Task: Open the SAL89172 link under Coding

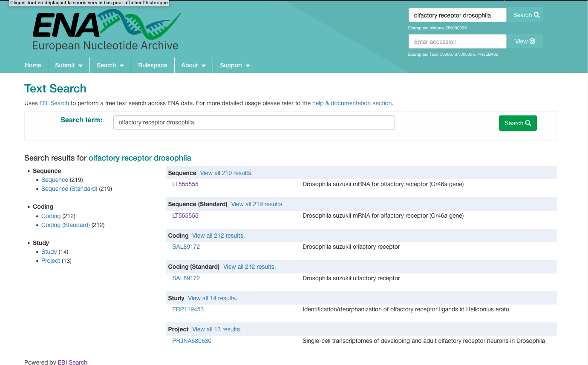Action: click(186, 247)
